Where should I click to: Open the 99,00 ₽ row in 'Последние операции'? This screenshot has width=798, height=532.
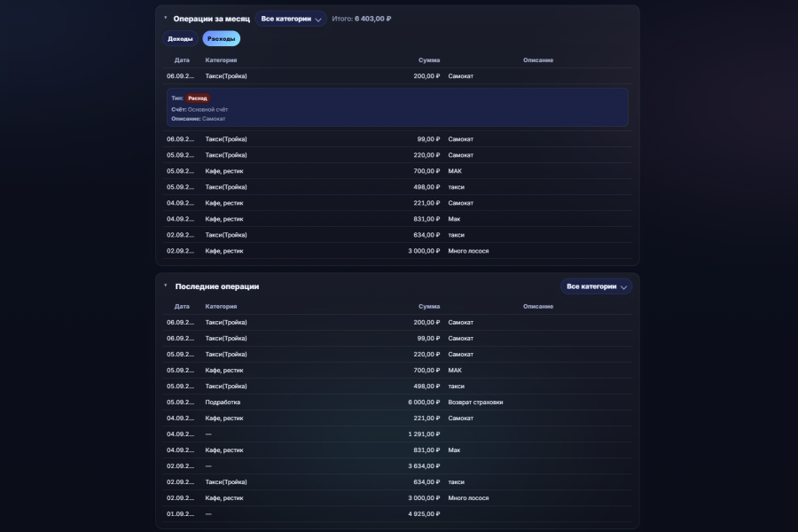397,338
